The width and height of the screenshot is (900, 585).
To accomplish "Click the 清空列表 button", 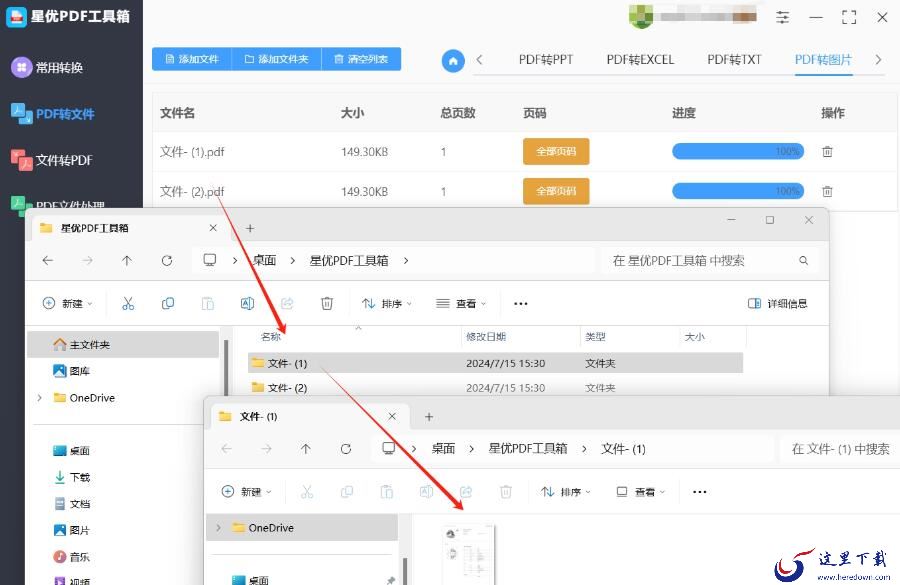I will [361, 59].
